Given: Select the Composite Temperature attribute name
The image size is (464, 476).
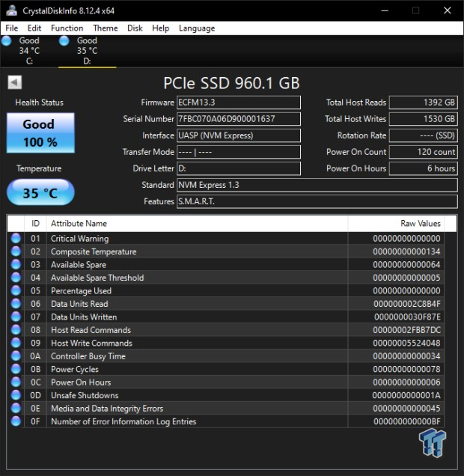Looking at the screenshot, I should tap(94, 251).
